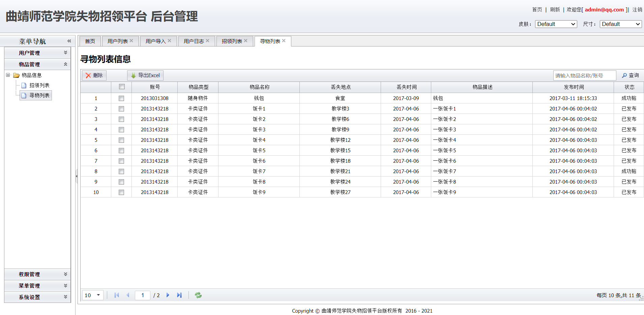Screen dimensions: 644x315
Task: Click the 导出Excel button label
Action: point(149,75)
